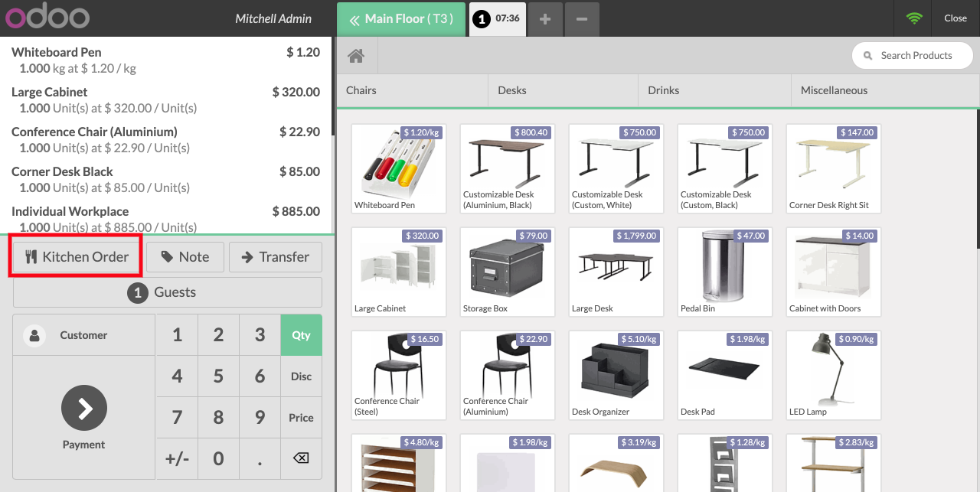The height and width of the screenshot is (492, 980).
Task: Switch numpad to Price mode
Action: pyautogui.click(x=301, y=418)
